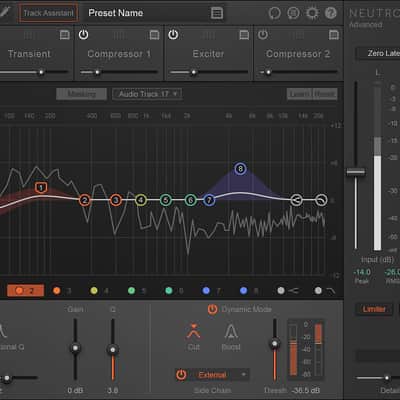Choose the Cut dynamic mode icon
Image resolution: width=400 pixels, height=400 pixels.
click(194, 332)
